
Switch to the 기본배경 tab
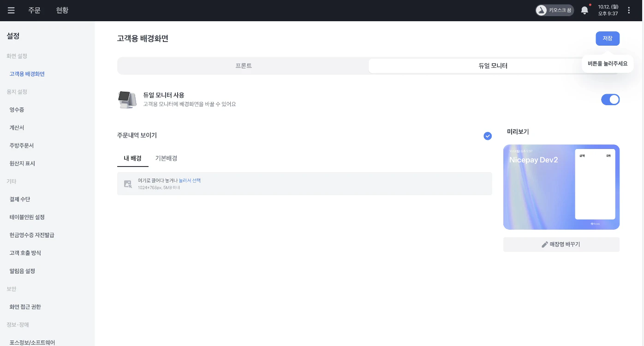click(166, 158)
